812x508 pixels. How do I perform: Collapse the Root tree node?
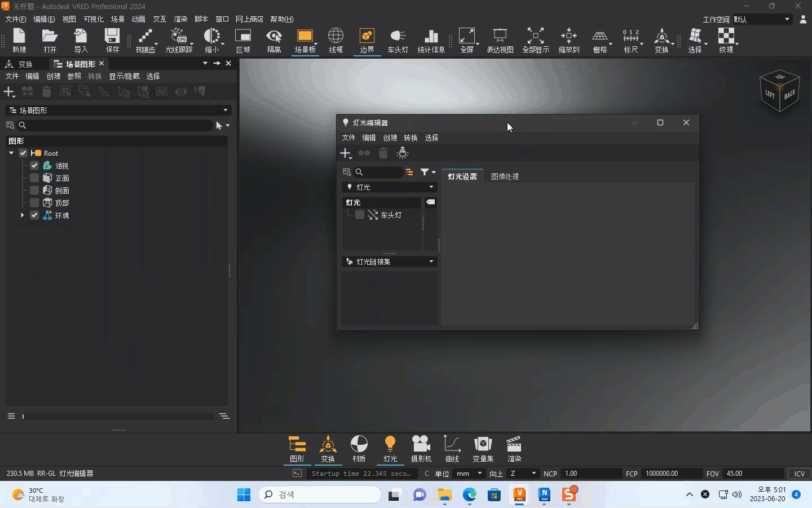11,153
